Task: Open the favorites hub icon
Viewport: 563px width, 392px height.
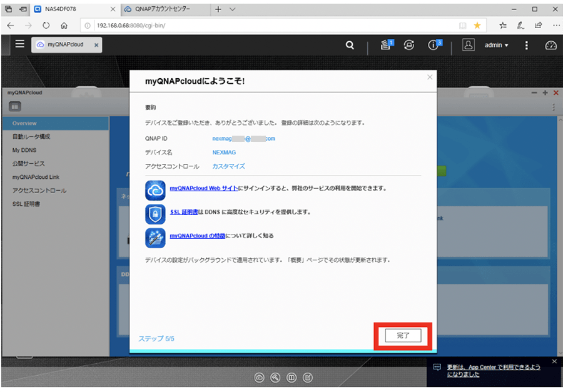Action: coord(503,26)
